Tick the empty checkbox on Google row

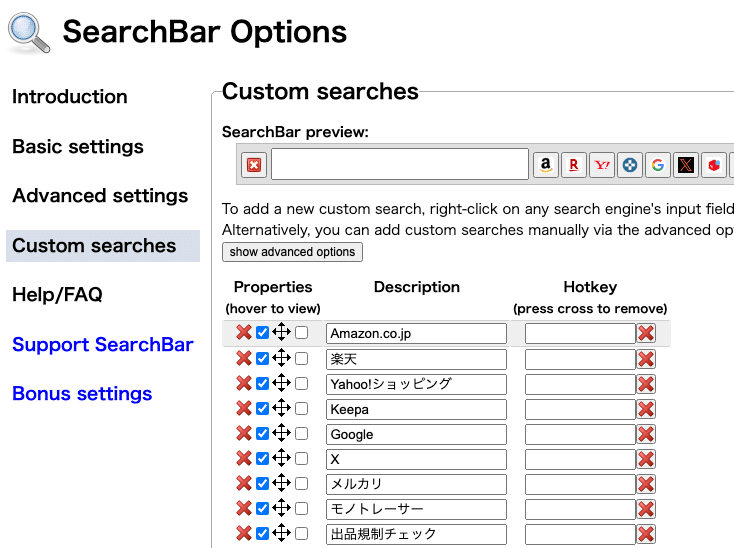coord(302,433)
